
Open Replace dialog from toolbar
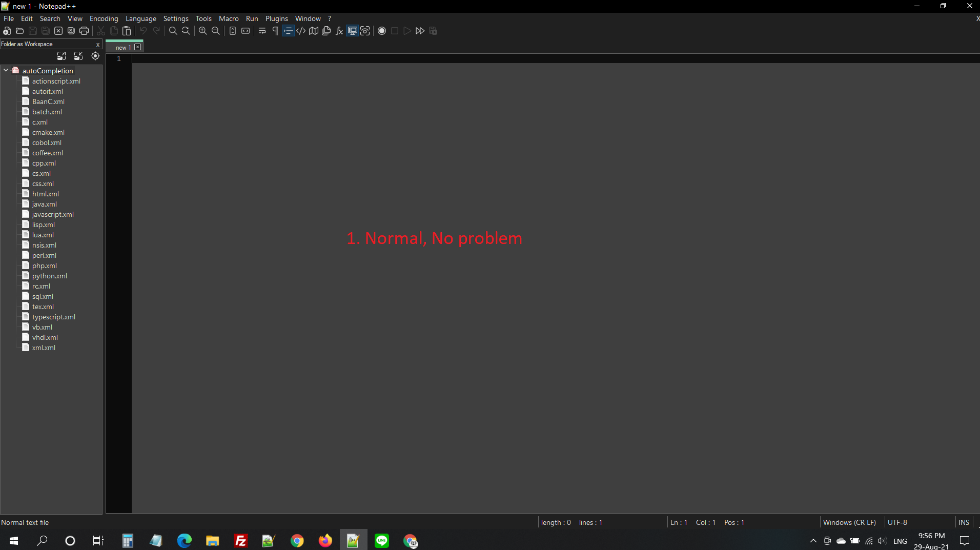(186, 31)
